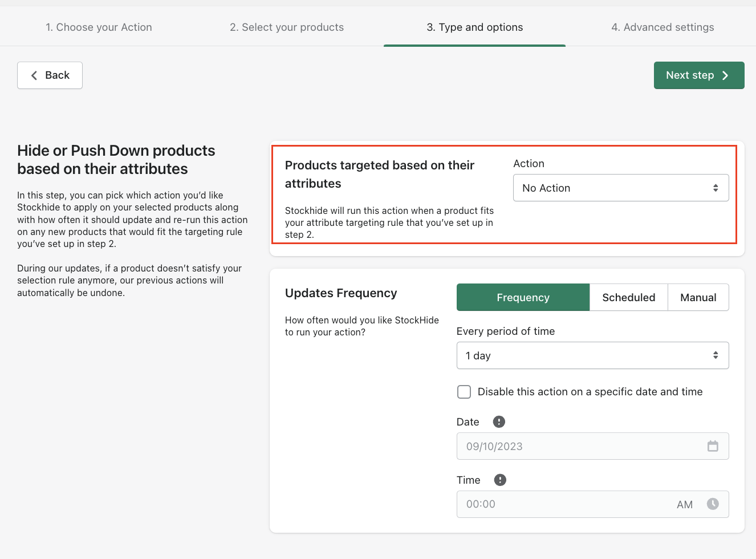
Task: Click the right chevron icon on Next step
Action: coord(725,75)
